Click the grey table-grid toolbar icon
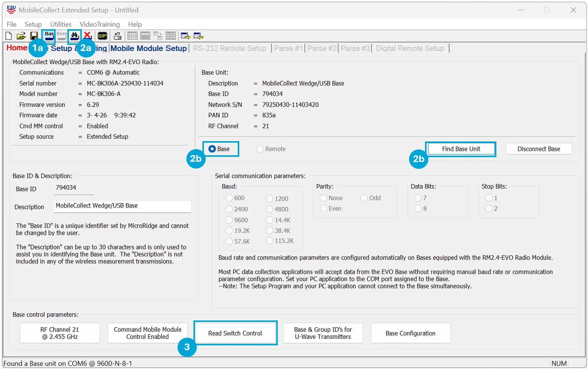Image resolution: width=588 pixels, height=369 pixels. tap(132, 36)
